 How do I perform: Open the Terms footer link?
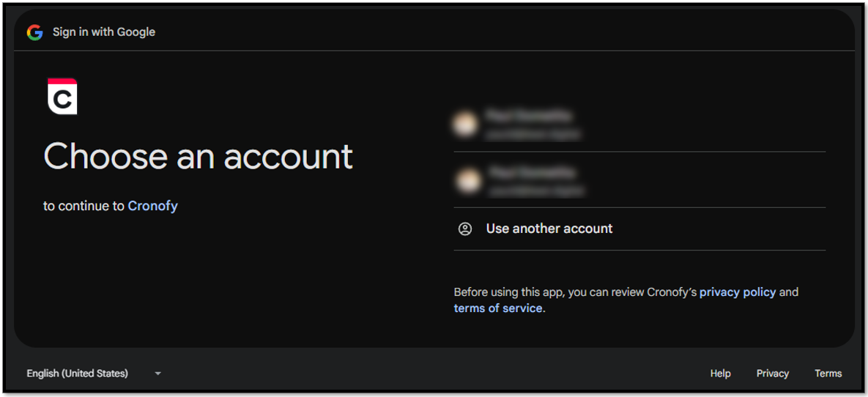click(828, 374)
